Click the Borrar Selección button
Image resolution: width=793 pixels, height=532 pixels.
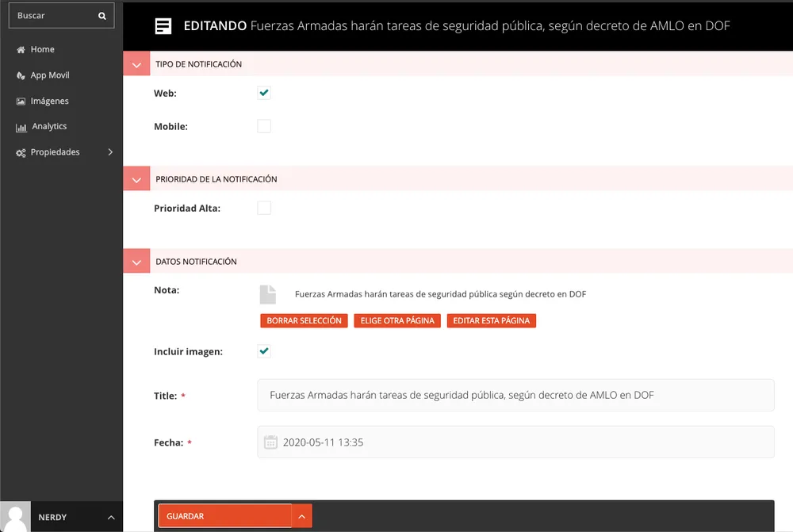304,320
